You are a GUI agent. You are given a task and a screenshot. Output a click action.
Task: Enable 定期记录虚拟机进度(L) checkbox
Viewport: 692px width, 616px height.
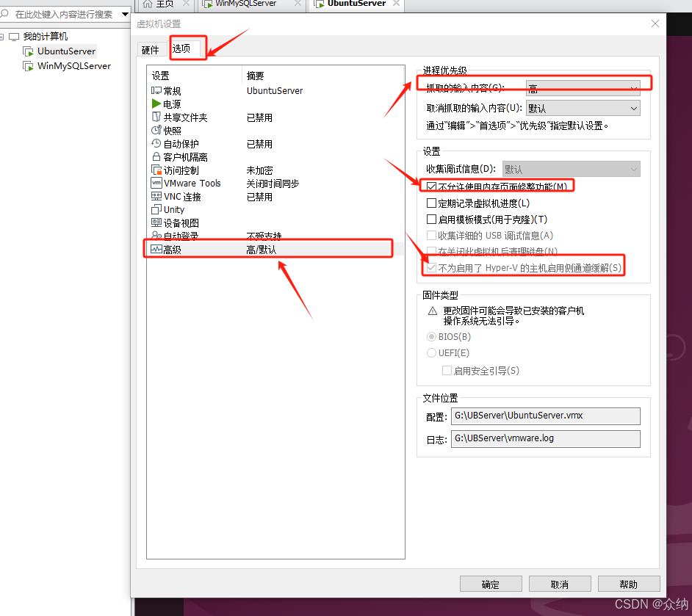[x=432, y=203]
